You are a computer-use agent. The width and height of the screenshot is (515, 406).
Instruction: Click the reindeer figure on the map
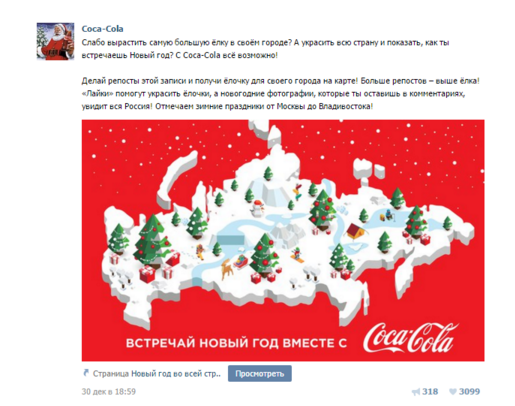tap(227, 270)
